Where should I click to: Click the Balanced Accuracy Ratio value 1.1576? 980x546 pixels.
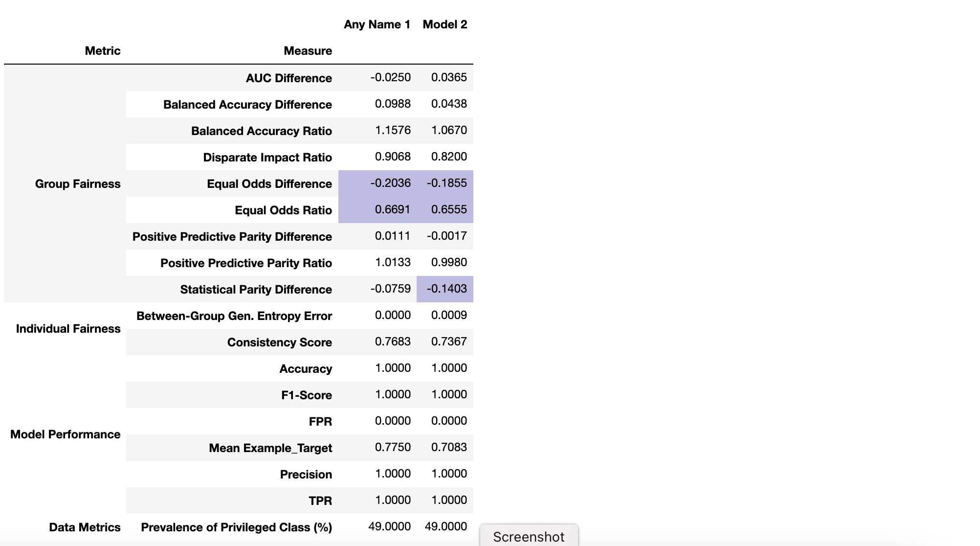pos(392,130)
